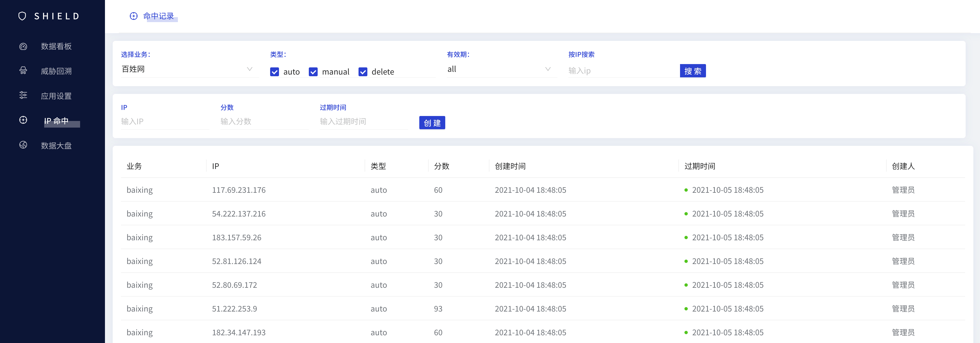This screenshot has width=980, height=343.
Task: Click the chevron arrow of 有效期 selector
Action: click(548, 69)
